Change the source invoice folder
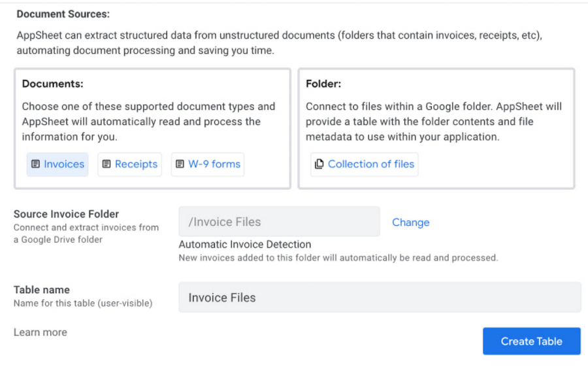This screenshot has height=367, width=588. [x=410, y=222]
